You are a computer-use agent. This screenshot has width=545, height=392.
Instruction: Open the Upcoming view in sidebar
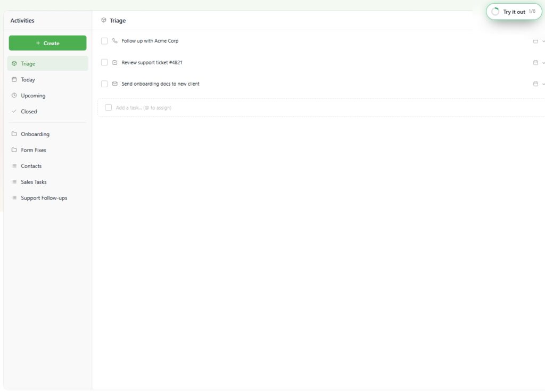47,96
